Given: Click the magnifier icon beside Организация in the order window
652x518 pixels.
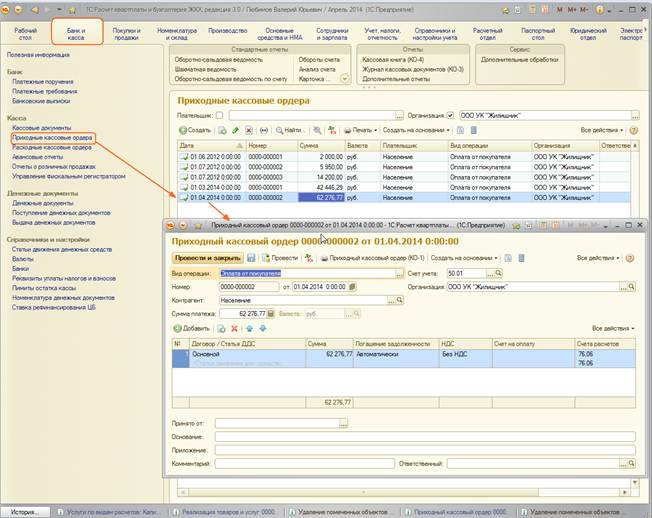Looking at the screenshot, I should tap(631, 286).
